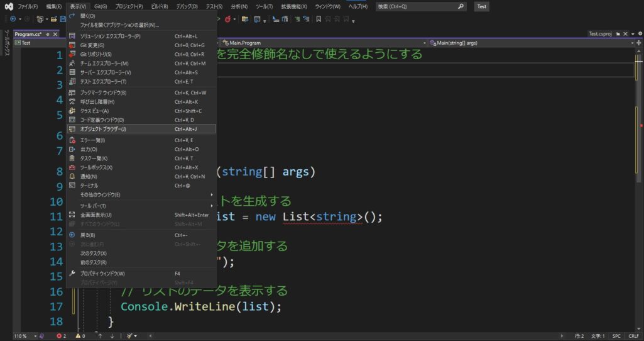Click the 検索 (Ctrl+Q) search box
The width and height of the screenshot is (644, 341).
click(x=421, y=6)
